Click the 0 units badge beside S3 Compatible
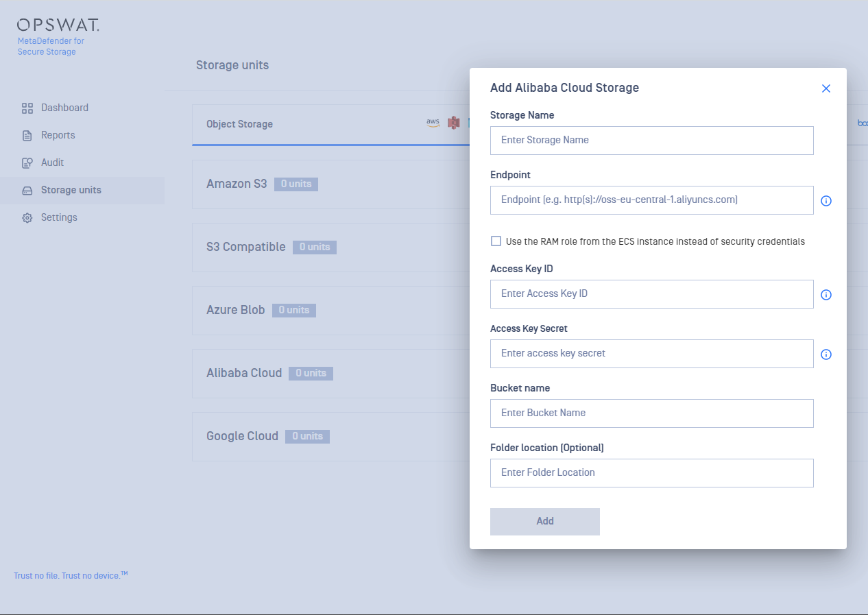The height and width of the screenshot is (615, 868). tap(315, 247)
